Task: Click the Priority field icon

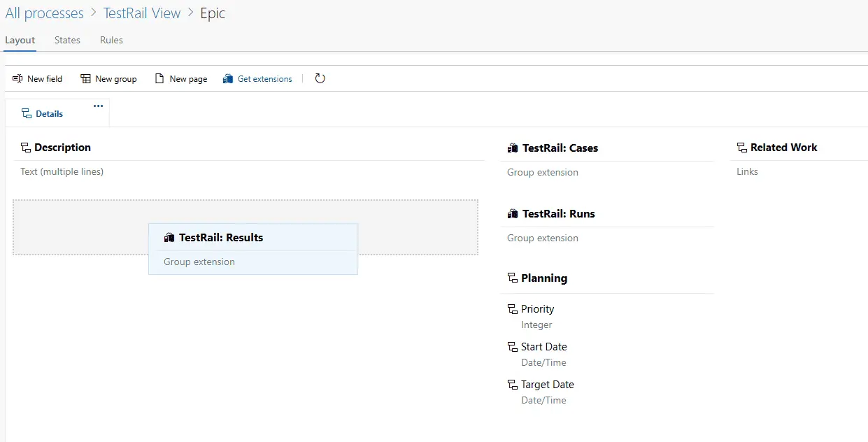Action: [512, 309]
